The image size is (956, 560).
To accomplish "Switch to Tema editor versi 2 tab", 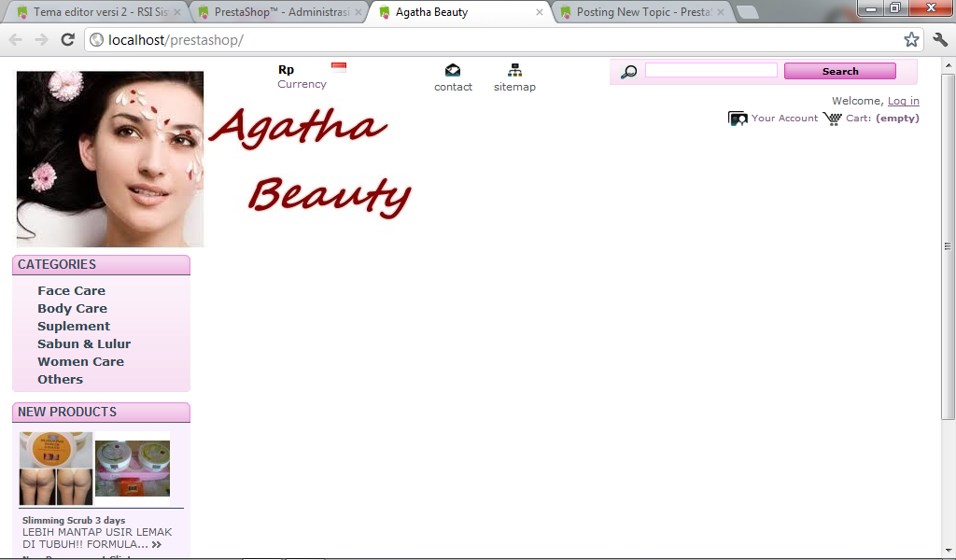I will click(x=97, y=12).
